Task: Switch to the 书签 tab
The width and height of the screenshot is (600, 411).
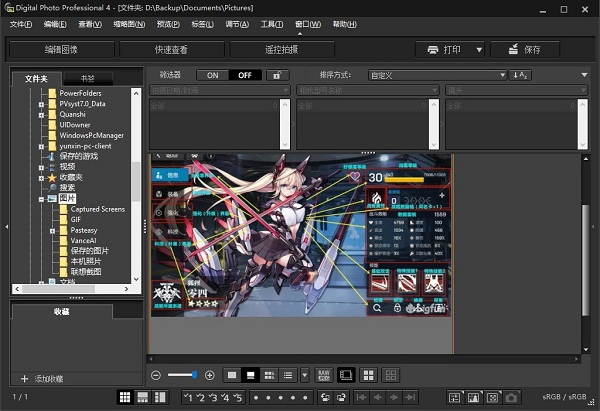Action: [87, 78]
